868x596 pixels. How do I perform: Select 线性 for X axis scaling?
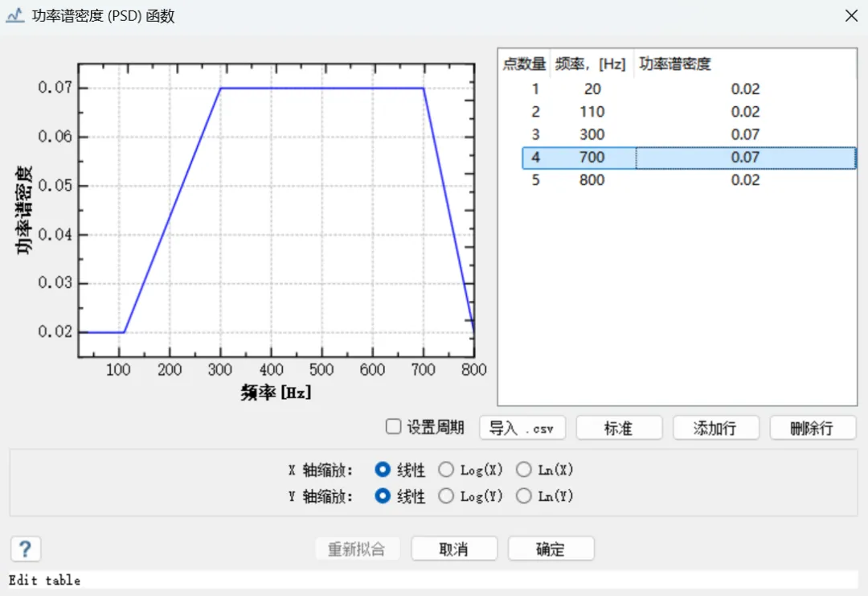tap(383, 470)
